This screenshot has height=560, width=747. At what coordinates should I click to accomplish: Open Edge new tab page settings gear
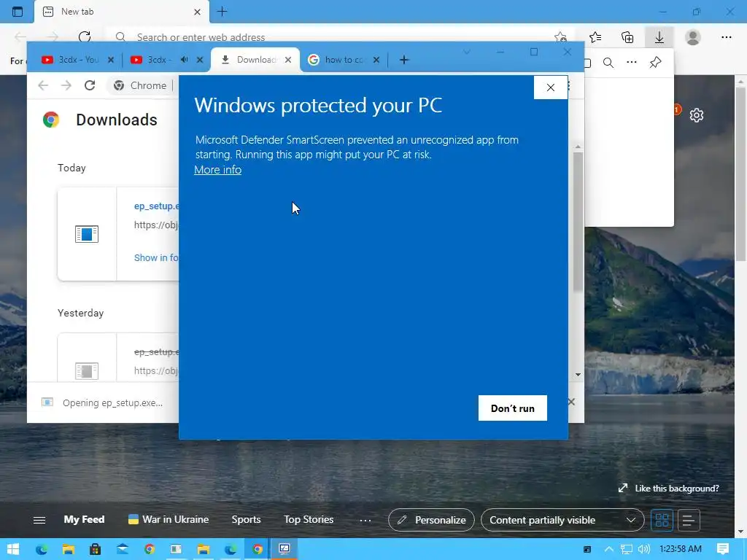pos(697,115)
